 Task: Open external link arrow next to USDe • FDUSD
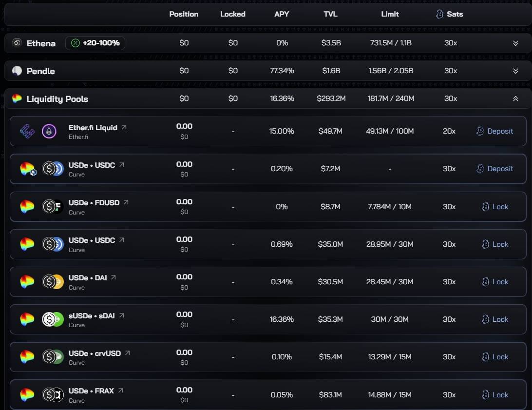point(126,202)
